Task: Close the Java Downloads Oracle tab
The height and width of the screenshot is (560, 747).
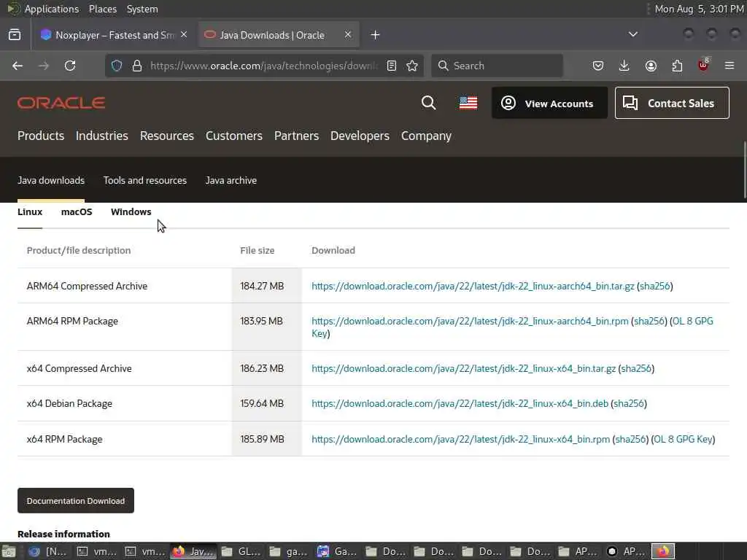Action: pyautogui.click(x=348, y=35)
